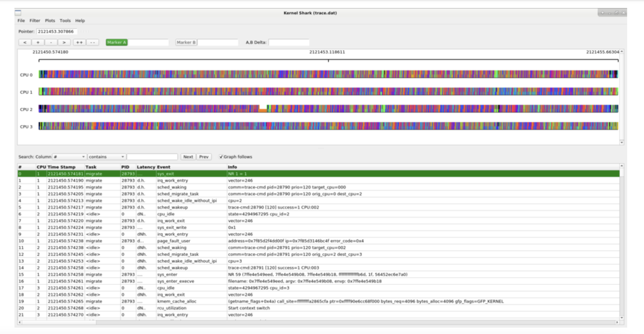Open the Filter menu
This screenshot has height=334, width=644.
pos(35,21)
